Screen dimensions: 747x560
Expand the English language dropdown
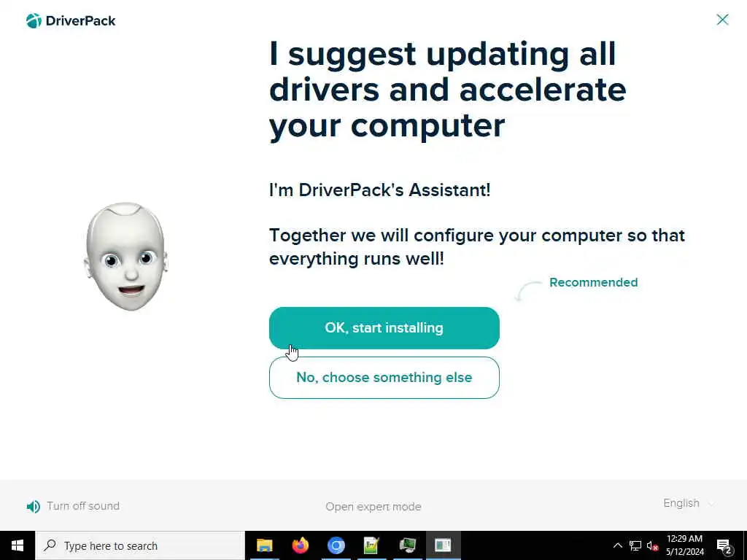click(x=689, y=503)
